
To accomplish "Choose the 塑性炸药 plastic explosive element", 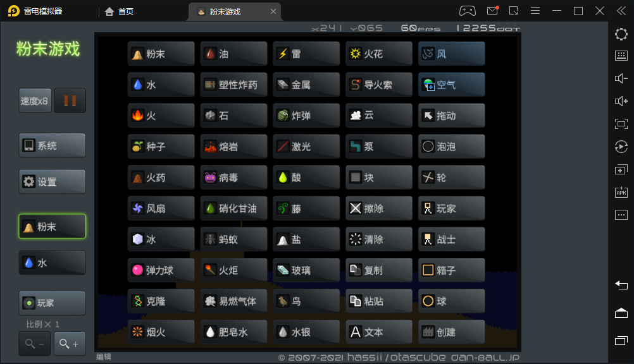I will [233, 85].
